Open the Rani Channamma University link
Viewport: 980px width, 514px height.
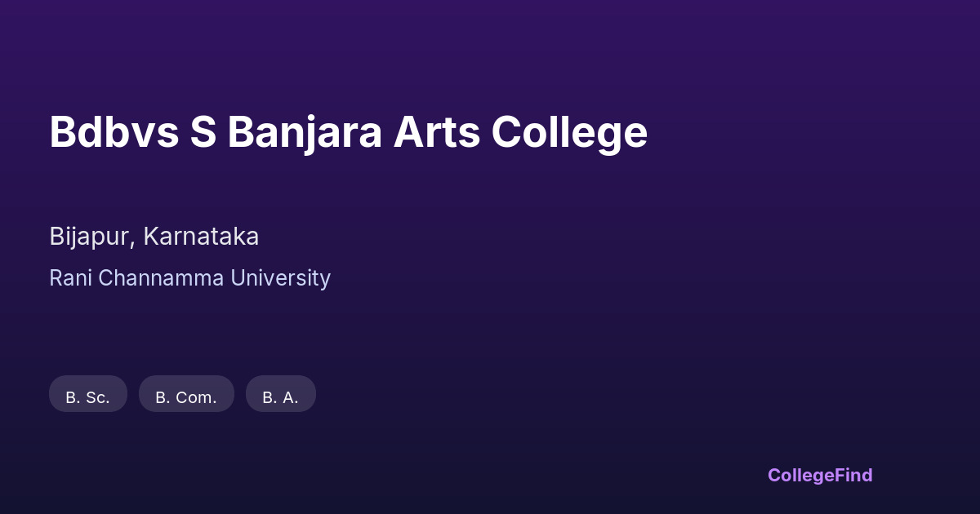pyautogui.click(x=189, y=278)
